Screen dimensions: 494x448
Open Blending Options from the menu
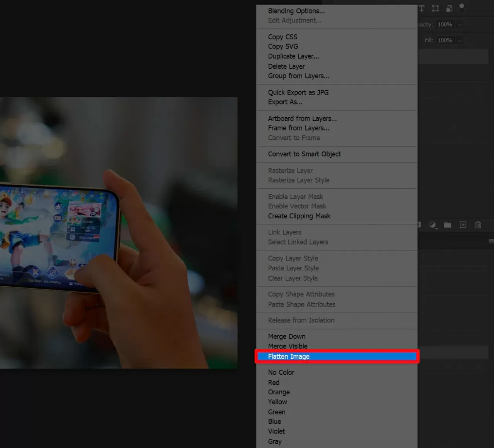[x=296, y=11]
